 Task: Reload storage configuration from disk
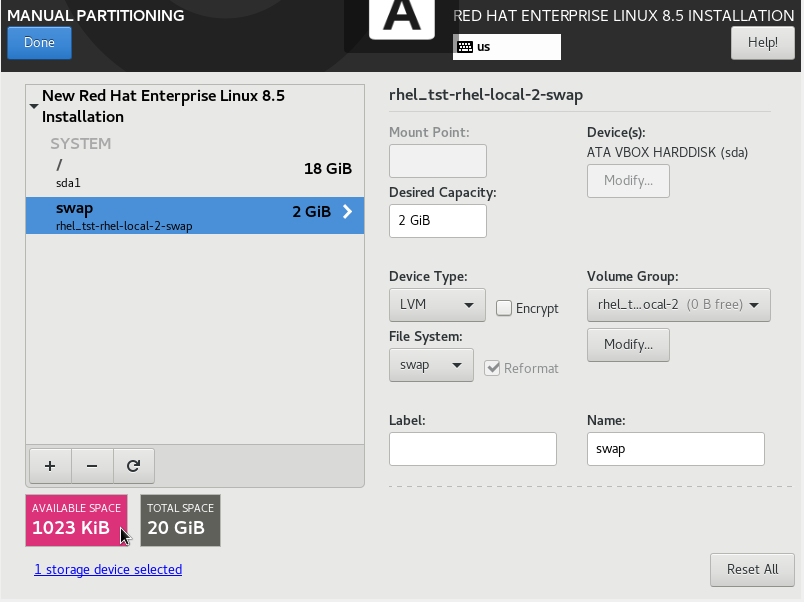pos(134,466)
